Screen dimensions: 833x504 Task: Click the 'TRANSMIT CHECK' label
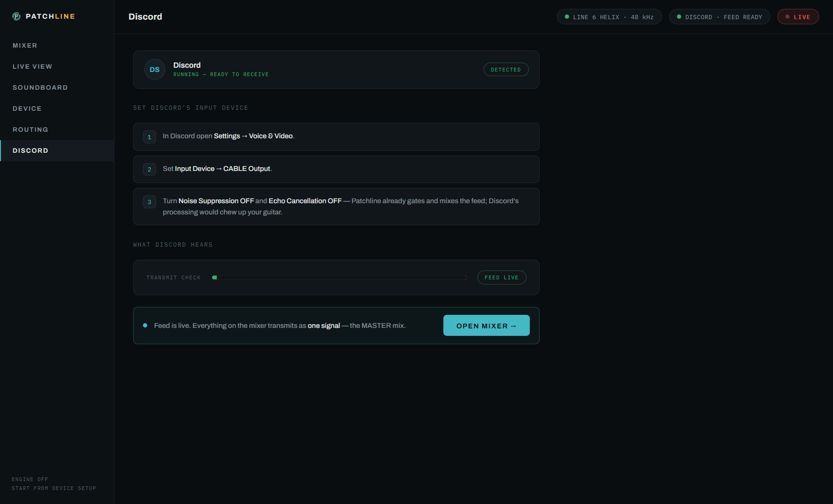tap(173, 278)
